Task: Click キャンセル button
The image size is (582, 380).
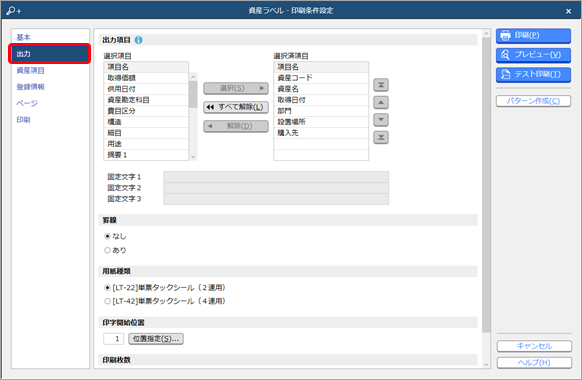Action: [534, 346]
